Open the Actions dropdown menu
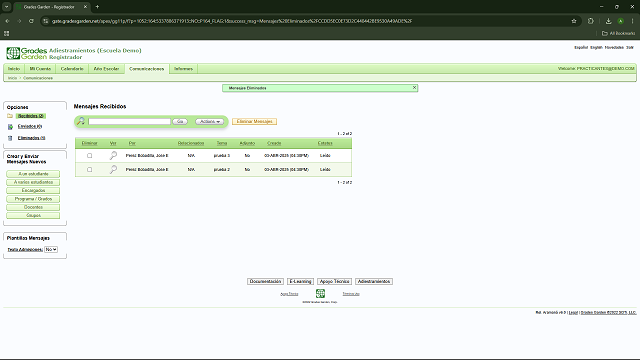This screenshot has width=640, height=360. point(209,122)
